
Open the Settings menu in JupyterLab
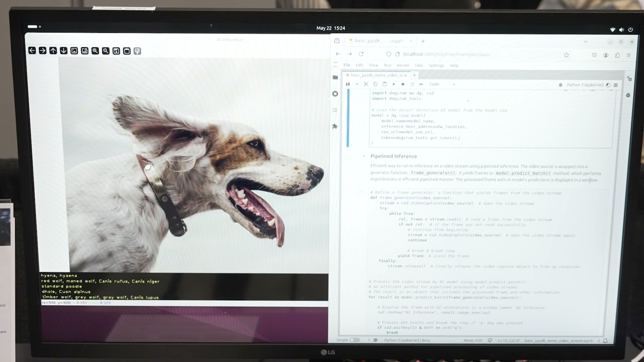pyautogui.click(x=436, y=65)
